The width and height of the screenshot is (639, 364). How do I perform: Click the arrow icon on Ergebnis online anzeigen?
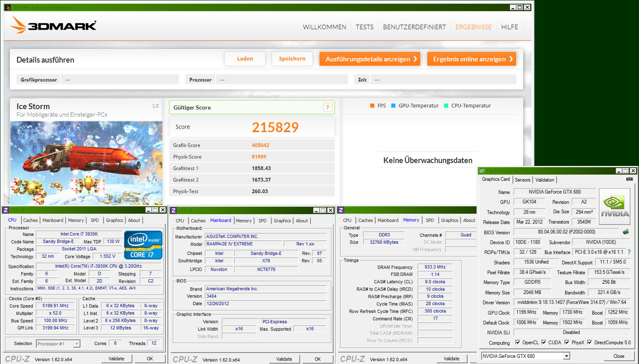coord(511,59)
